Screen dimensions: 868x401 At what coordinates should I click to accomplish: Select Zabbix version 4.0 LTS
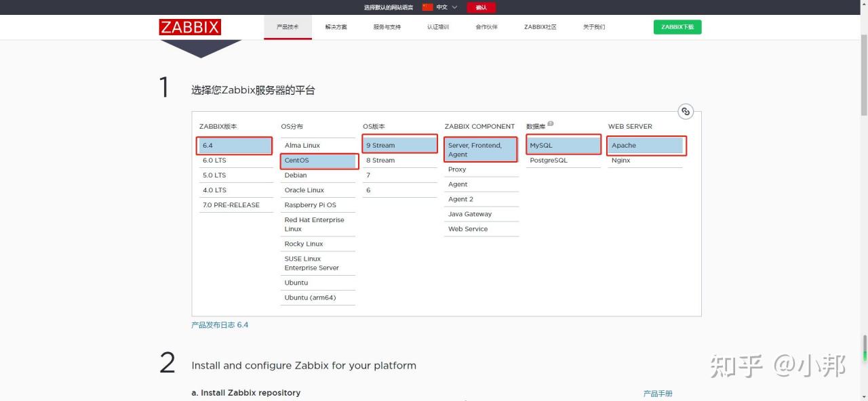click(237, 190)
